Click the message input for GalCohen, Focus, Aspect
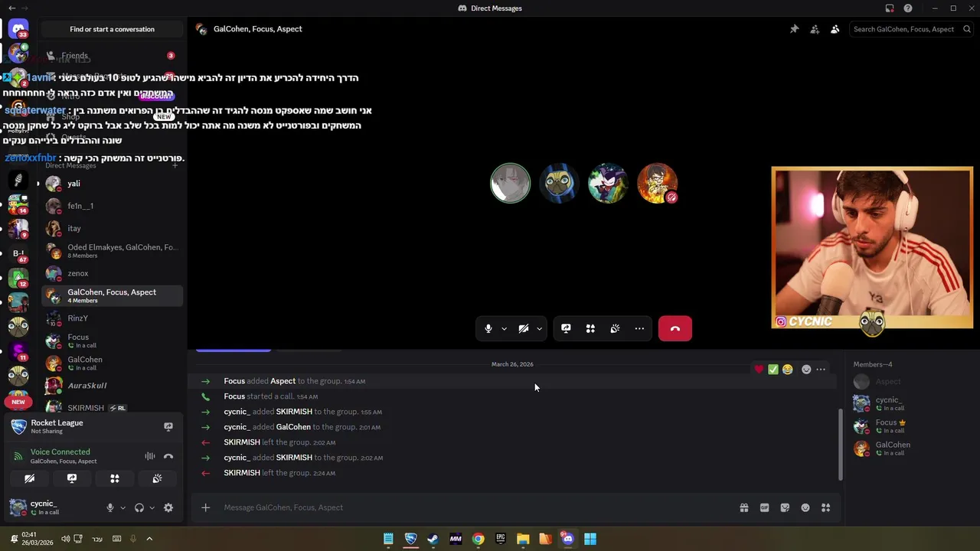Viewport: 980px width, 551px height. 475,507
